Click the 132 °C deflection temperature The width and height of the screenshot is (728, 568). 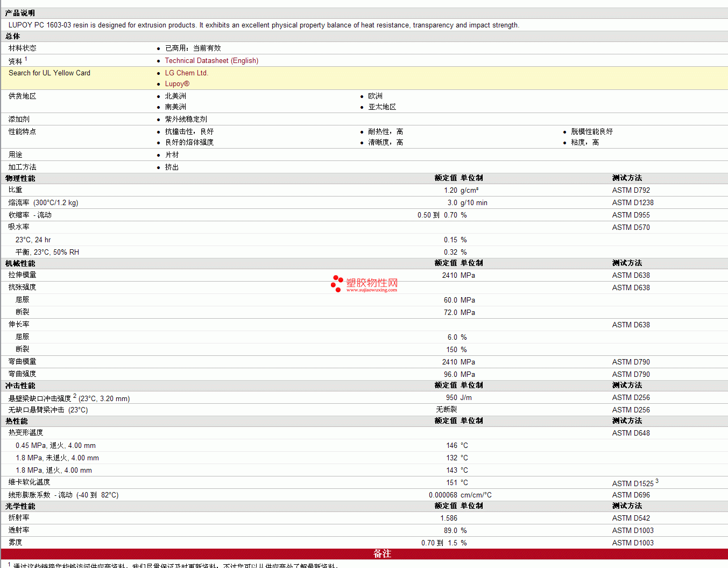[457, 458]
